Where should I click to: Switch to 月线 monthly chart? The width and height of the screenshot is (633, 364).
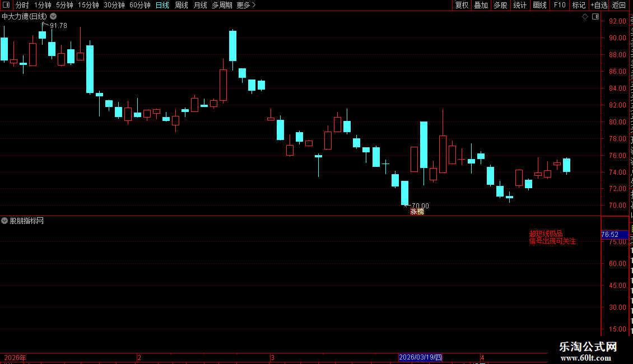(x=200, y=5)
